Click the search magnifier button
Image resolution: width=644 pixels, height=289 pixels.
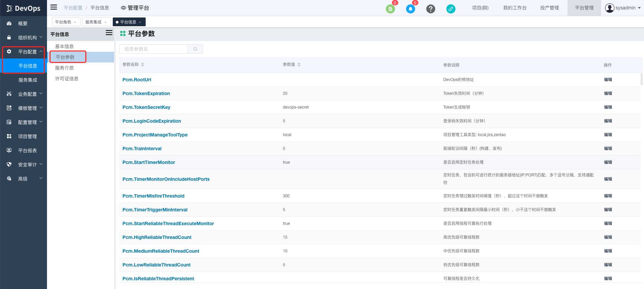[195, 49]
